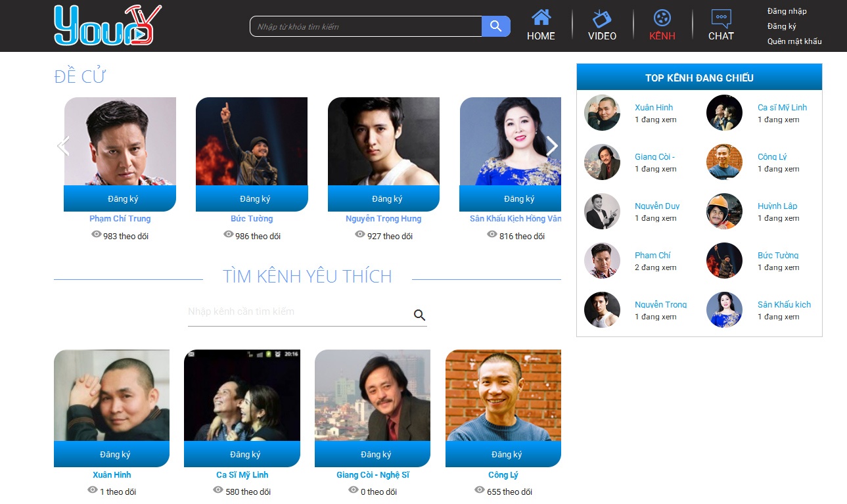Click the channel search magnifier icon
Image resolution: width=847 pixels, height=504 pixels.
[x=419, y=315]
